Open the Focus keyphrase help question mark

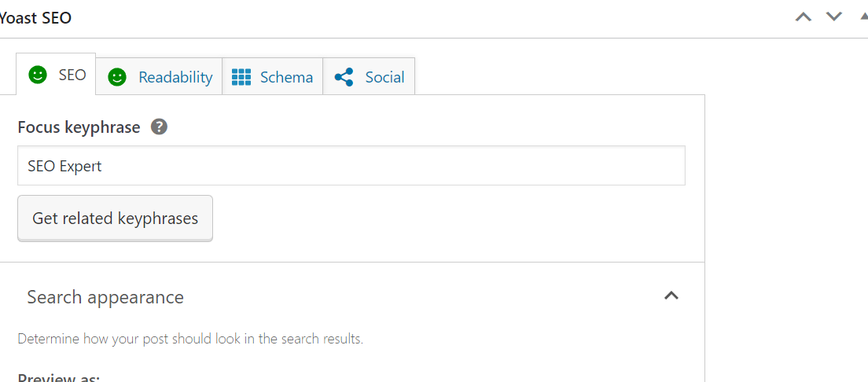click(x=159, y=127)
